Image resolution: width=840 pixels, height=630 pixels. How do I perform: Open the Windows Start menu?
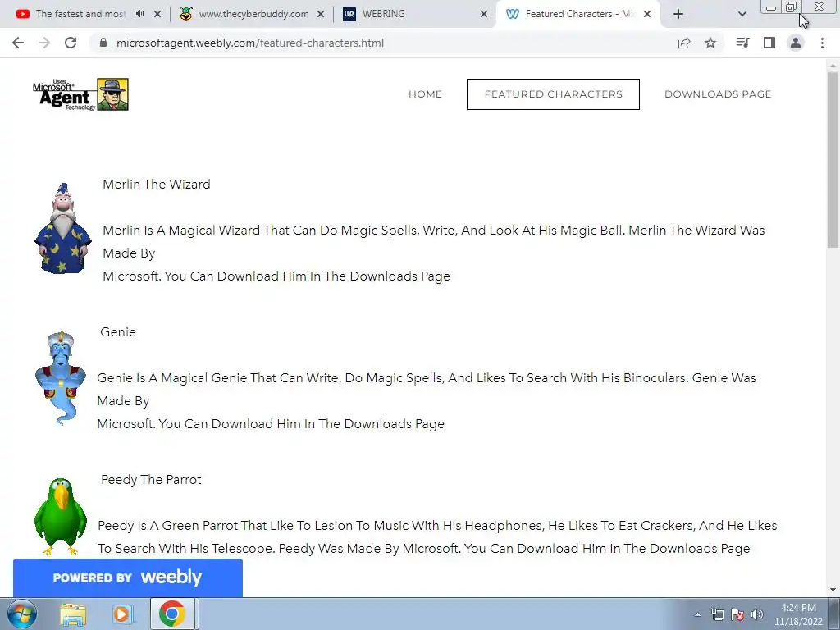tap(22, 614)
